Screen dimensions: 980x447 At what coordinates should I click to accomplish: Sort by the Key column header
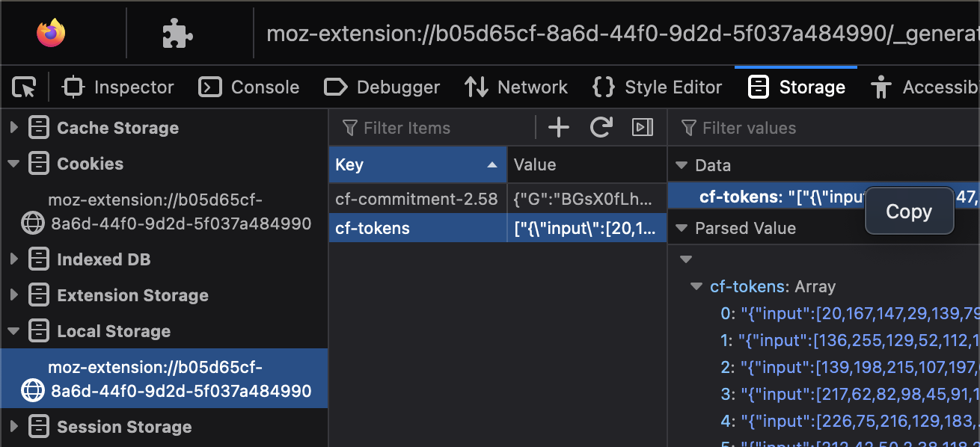tap(417, 164)
